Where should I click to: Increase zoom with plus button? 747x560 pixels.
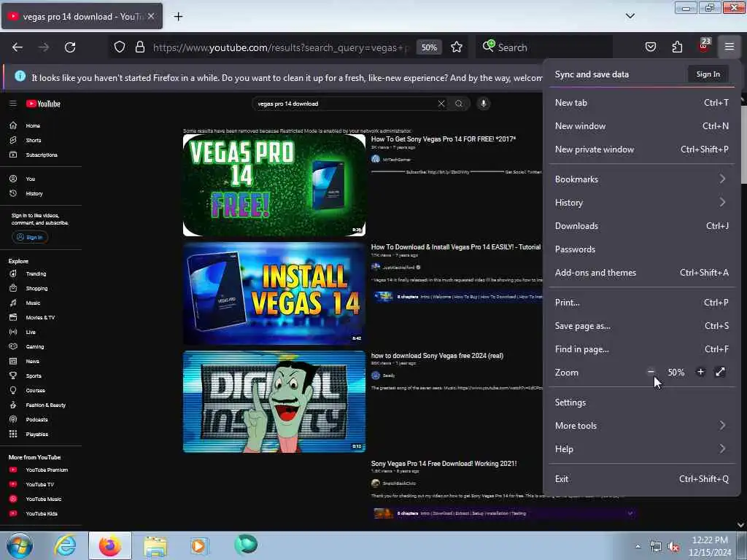pos(700,372)
